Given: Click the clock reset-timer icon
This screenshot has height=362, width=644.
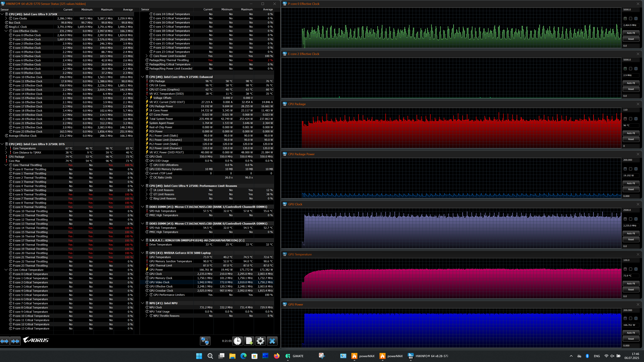Looking at the screenshot, I should (x=237, y=341).
